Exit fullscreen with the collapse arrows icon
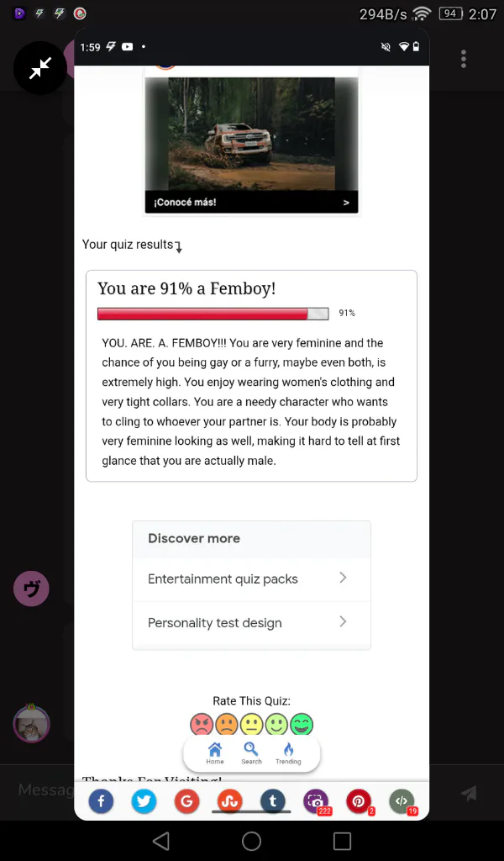The width and height of the screenshot is (504, 861). click(40, 68)
